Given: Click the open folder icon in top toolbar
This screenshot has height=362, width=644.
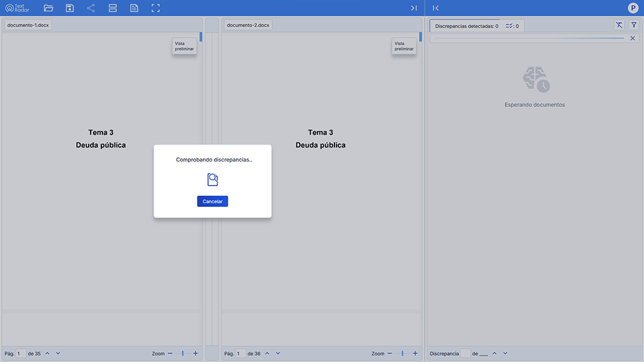Looking at the screenshot, I should pos(48,8).
